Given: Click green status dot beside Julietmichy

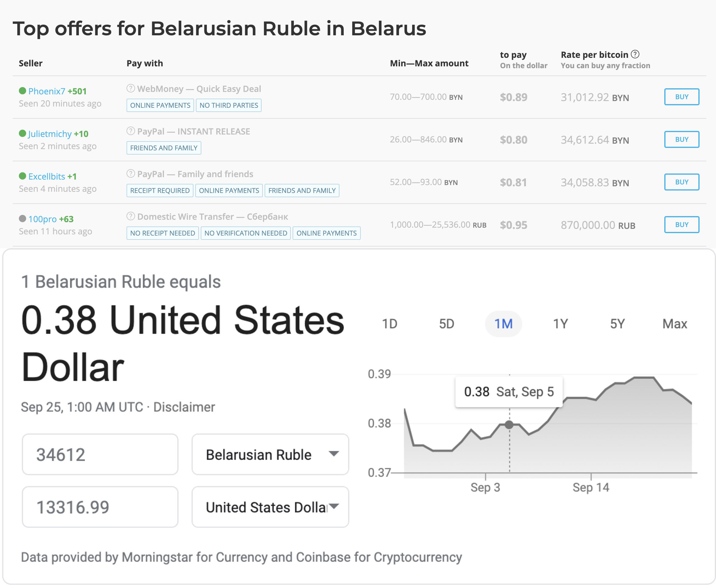Looking at the screenshot, I should coord(23,133).
